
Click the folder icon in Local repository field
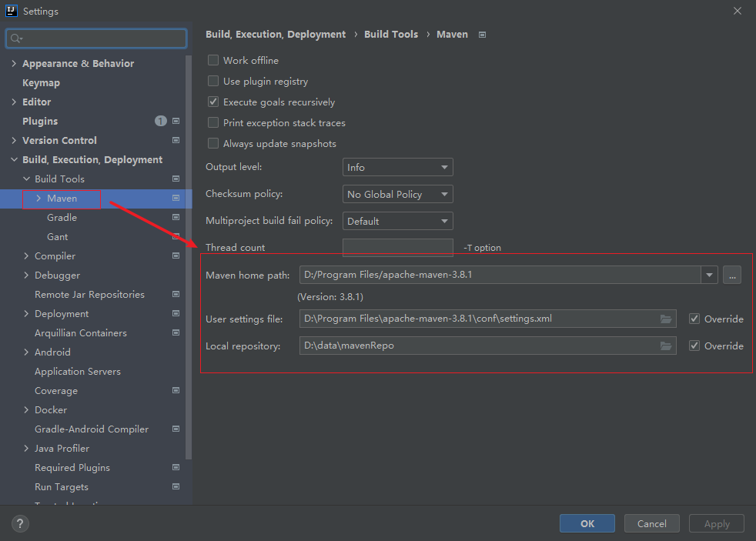(666, 346)
